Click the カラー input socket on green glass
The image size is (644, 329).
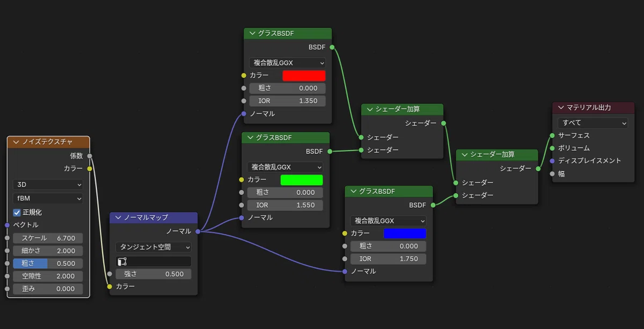pos(241,180)
